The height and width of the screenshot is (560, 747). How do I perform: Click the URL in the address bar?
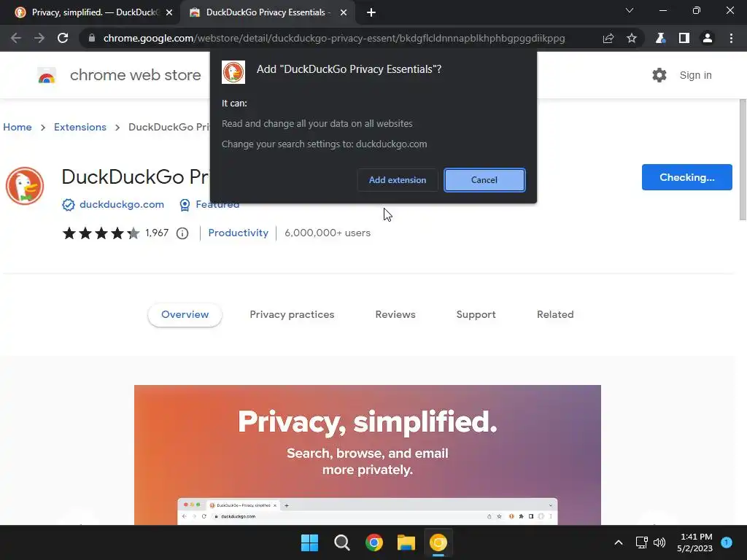(334, 38)
